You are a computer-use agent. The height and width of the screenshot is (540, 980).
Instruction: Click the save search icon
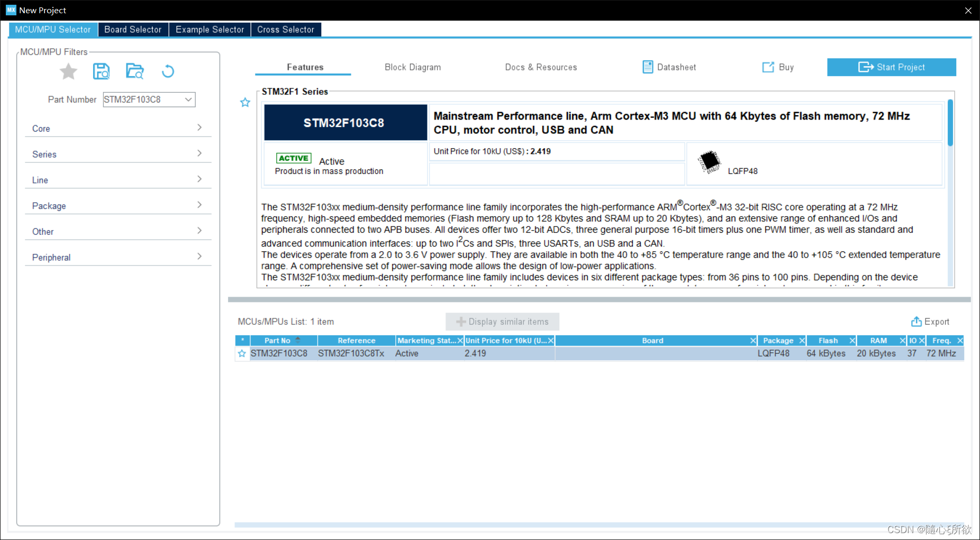coord(101,71)
